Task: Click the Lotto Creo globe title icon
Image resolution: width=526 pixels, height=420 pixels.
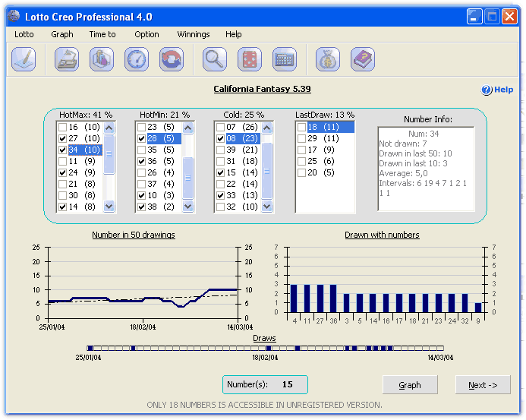Action: (14, 16)
